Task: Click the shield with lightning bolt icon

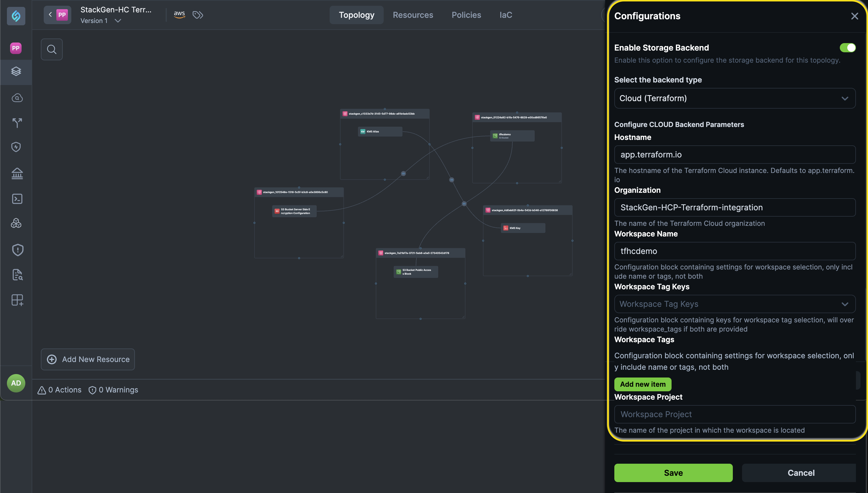Action: [x=16, y=147]
